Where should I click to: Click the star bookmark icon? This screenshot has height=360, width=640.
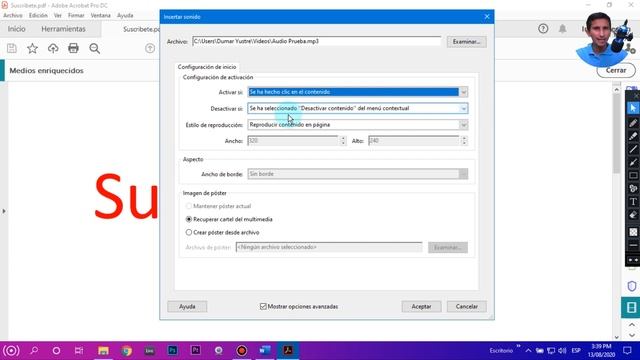(32, 48)
